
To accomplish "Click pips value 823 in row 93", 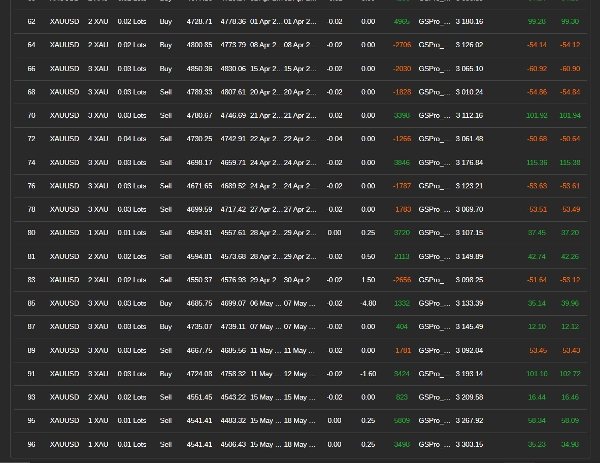I will coord(402,397).
